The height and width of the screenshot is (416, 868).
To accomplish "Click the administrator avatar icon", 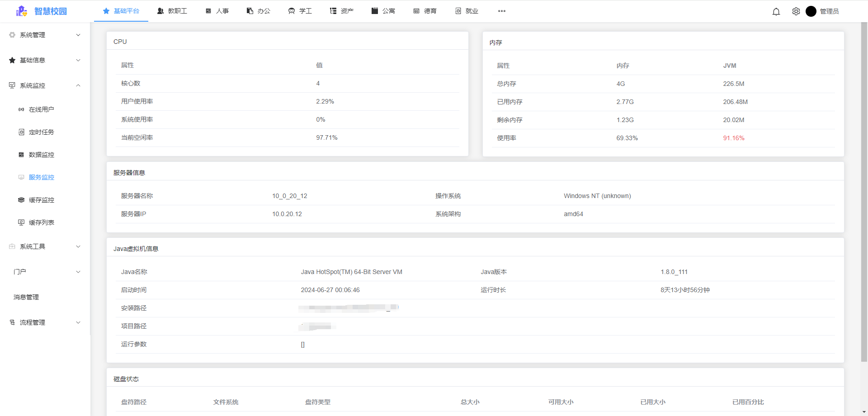I will (811, 11).
